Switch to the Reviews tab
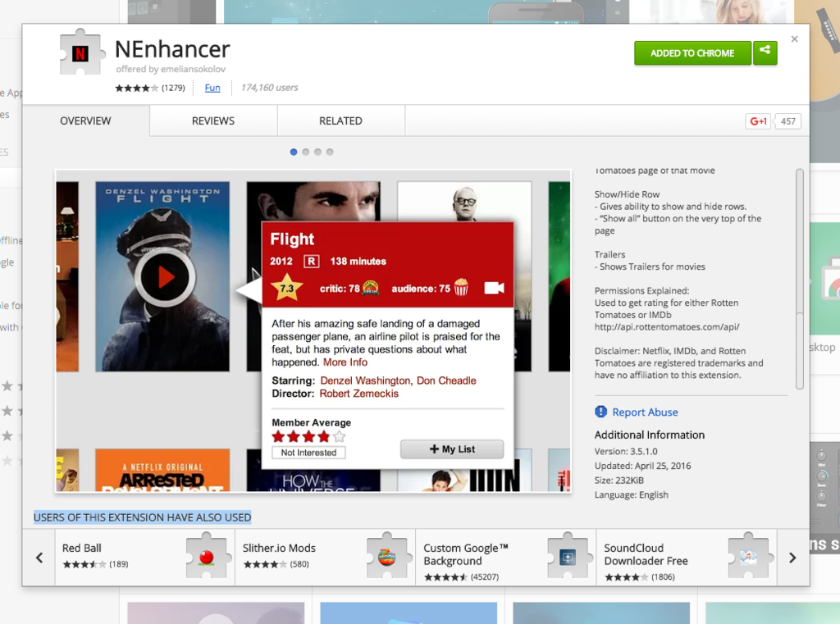 click(213, 121)
